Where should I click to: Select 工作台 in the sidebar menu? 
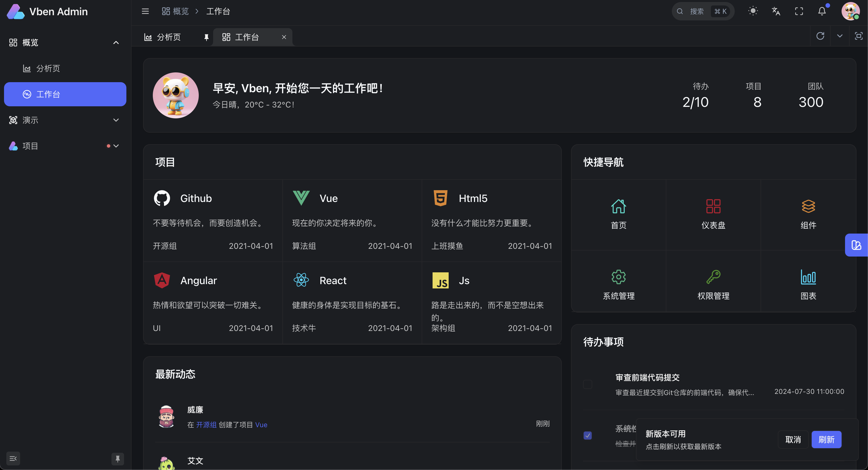click(65, 94)
